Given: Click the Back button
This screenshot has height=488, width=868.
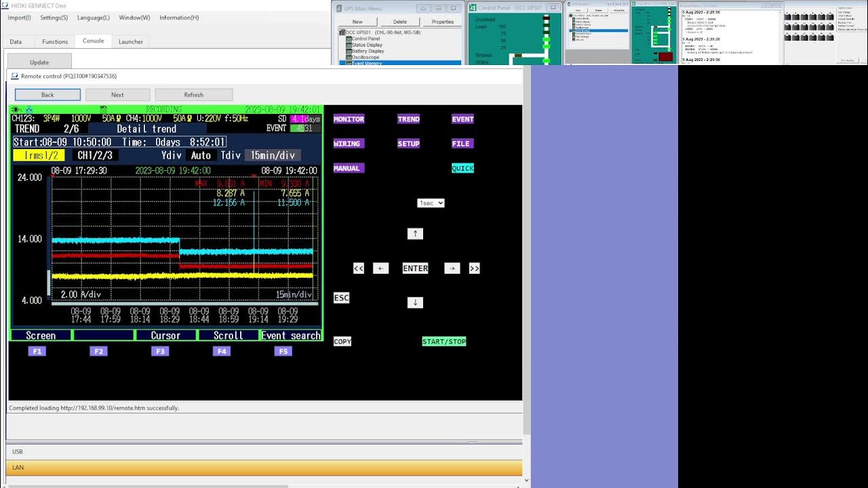Looking at the screenshot, I should tap(47, 95).
